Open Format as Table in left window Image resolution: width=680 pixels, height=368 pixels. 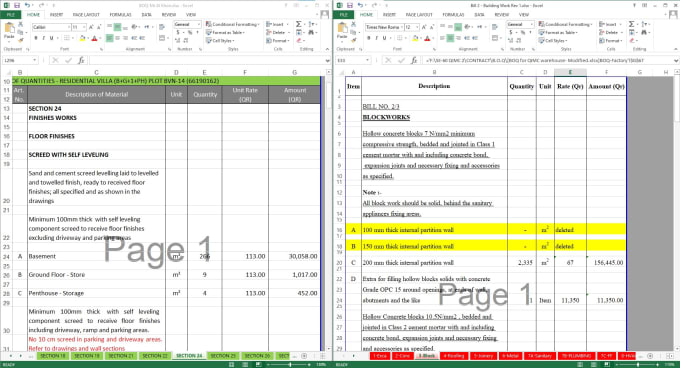point(225,33)
